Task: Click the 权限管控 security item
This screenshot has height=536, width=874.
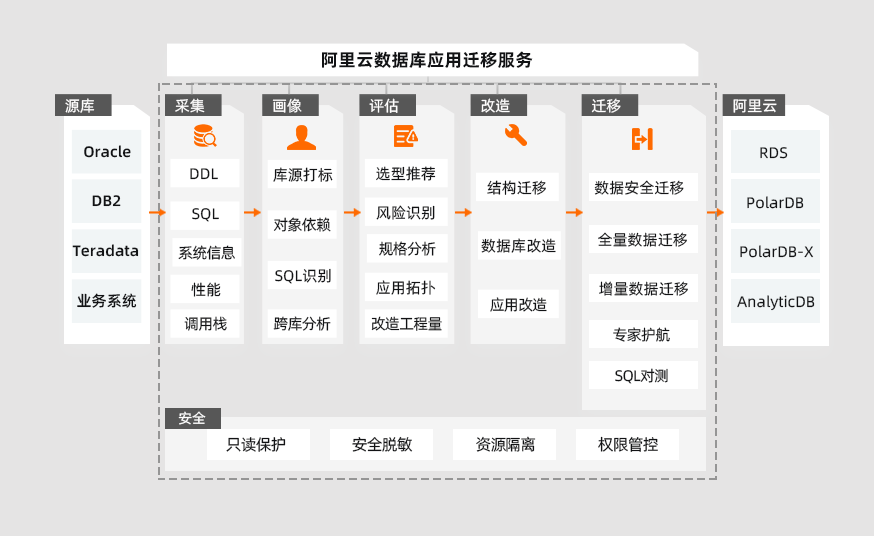Action: click(x=627, y=444)
